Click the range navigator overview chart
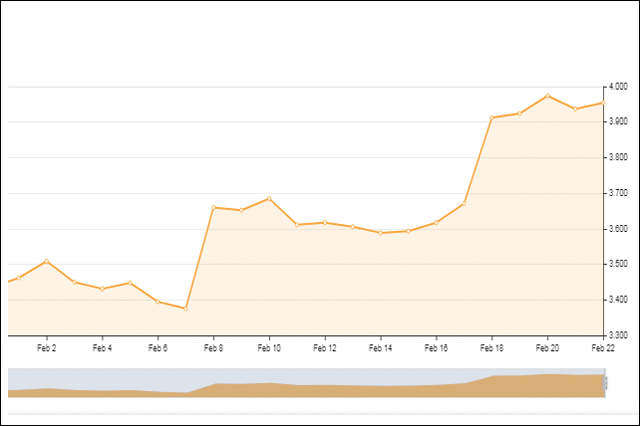The height and width of the screenshot is (426, 640). click(306, 383)
